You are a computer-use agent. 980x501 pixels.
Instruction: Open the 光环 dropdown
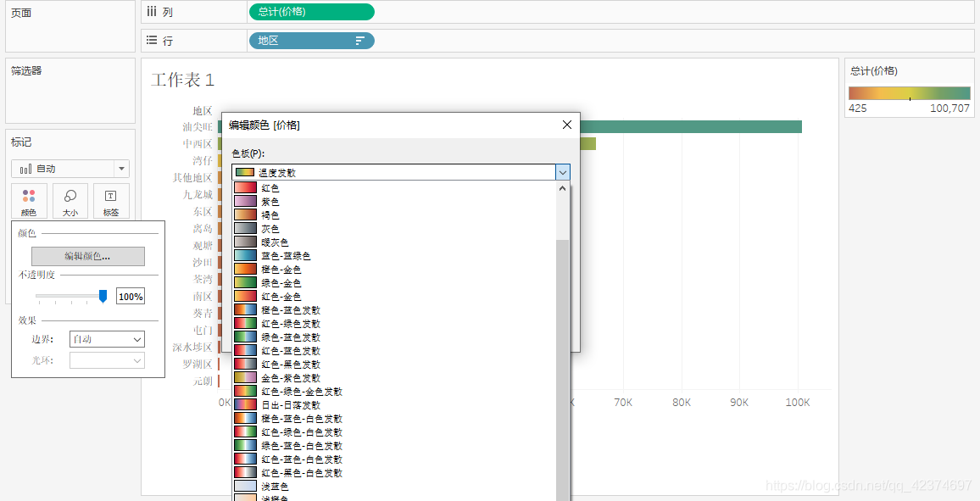107,360
